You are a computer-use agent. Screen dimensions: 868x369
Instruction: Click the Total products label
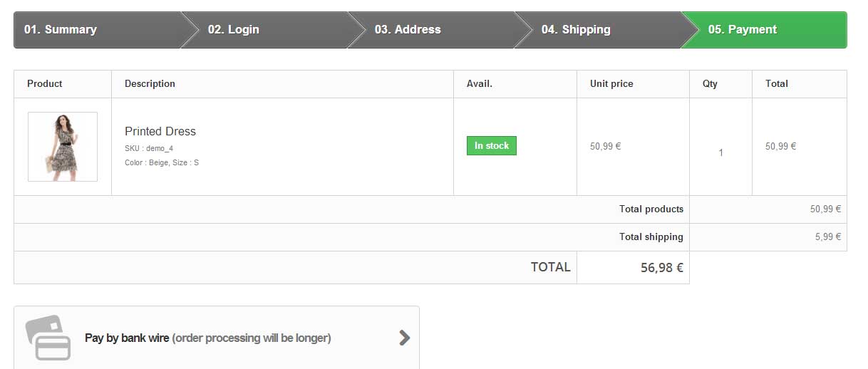pos(651,209)
